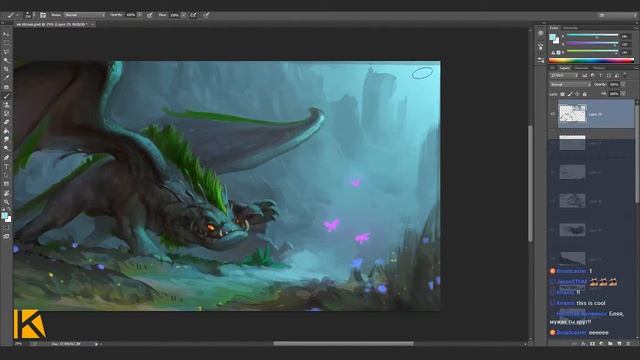Switch to the Swatches panel tab
640x360 pixels.
point(570,28)
